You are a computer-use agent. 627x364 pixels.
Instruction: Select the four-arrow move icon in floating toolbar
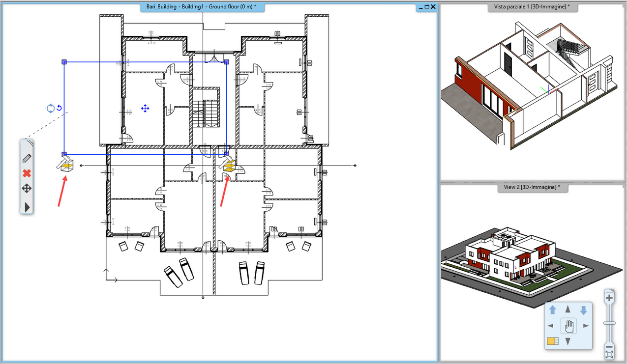pyautogui.click(x=27, y=189)
